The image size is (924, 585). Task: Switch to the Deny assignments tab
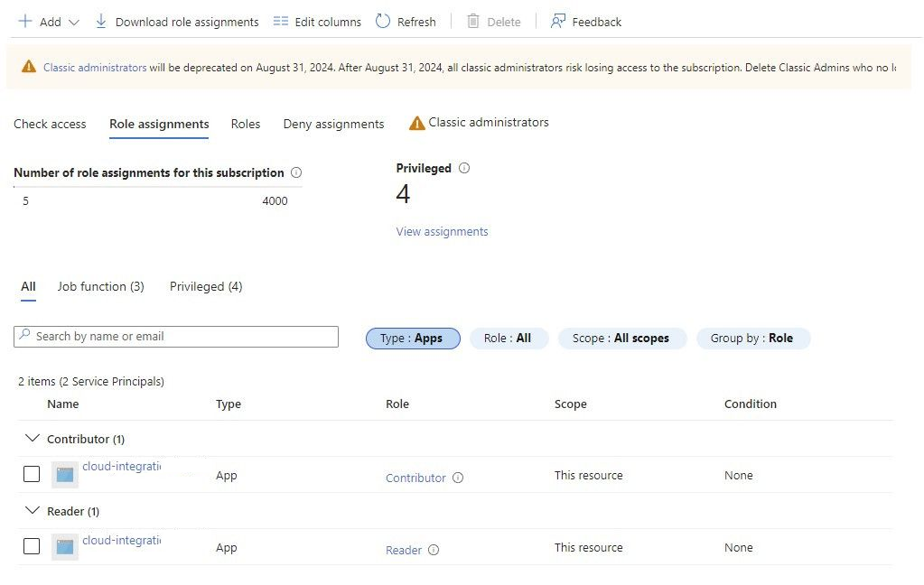click(x=333, y=124)
